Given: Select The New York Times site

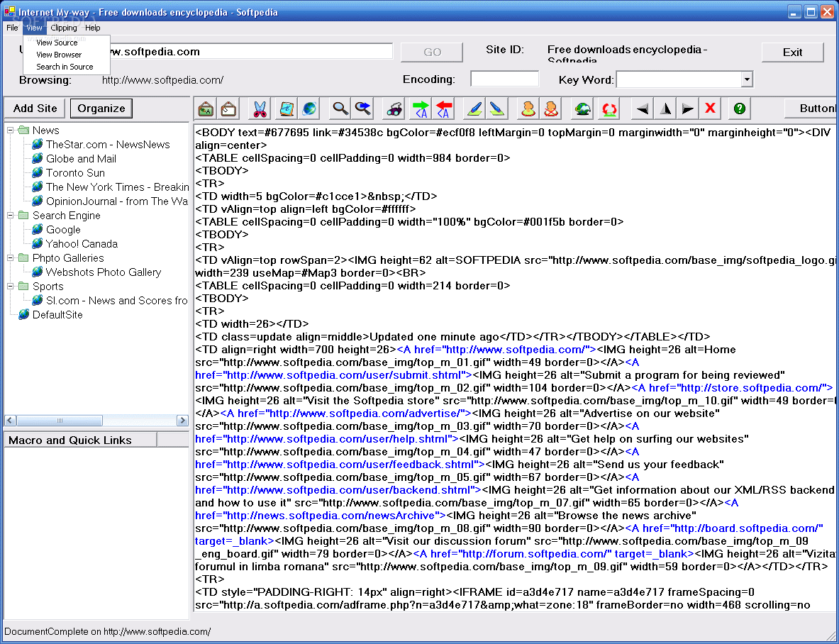Looking at the screenshot, I should click(x=117, y=187).
